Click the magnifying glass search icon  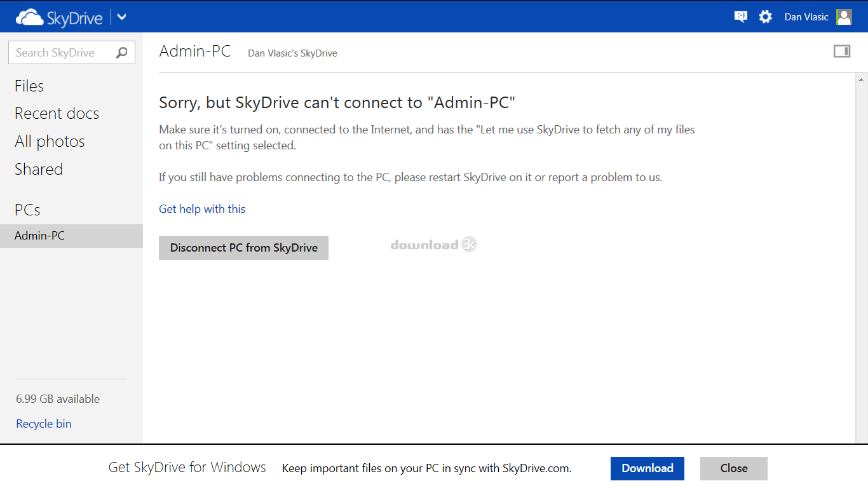122,53
